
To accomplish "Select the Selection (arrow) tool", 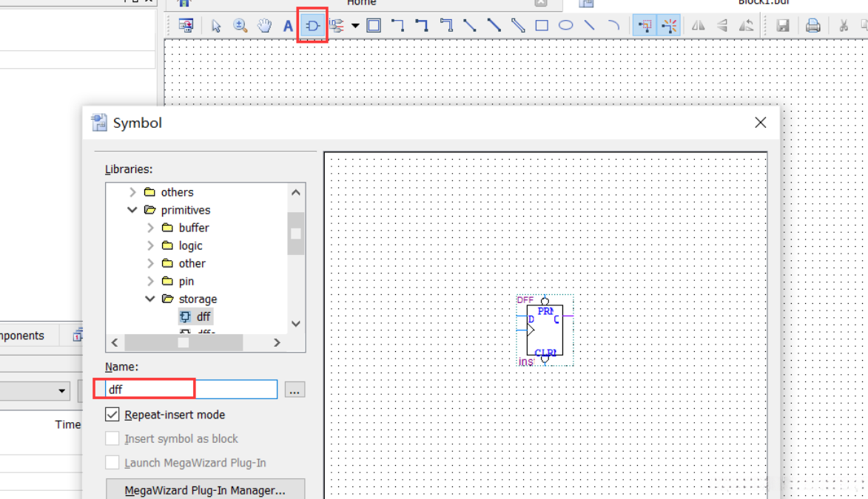I will 216,25.
